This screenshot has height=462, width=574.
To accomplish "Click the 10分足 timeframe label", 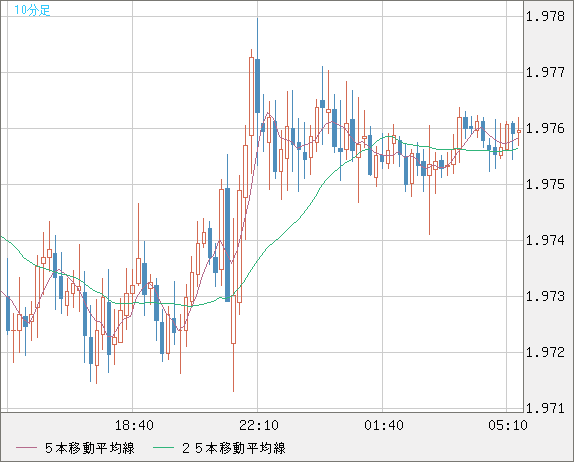I will [x=32, y=10].
